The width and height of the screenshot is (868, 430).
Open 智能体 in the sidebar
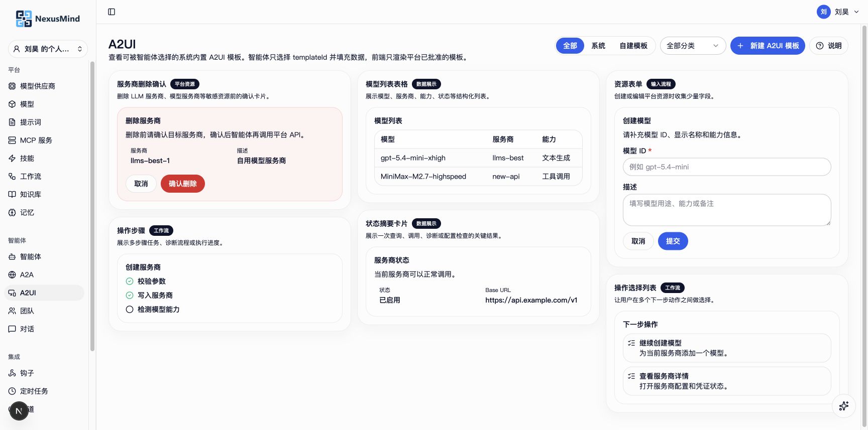[44, 256]
